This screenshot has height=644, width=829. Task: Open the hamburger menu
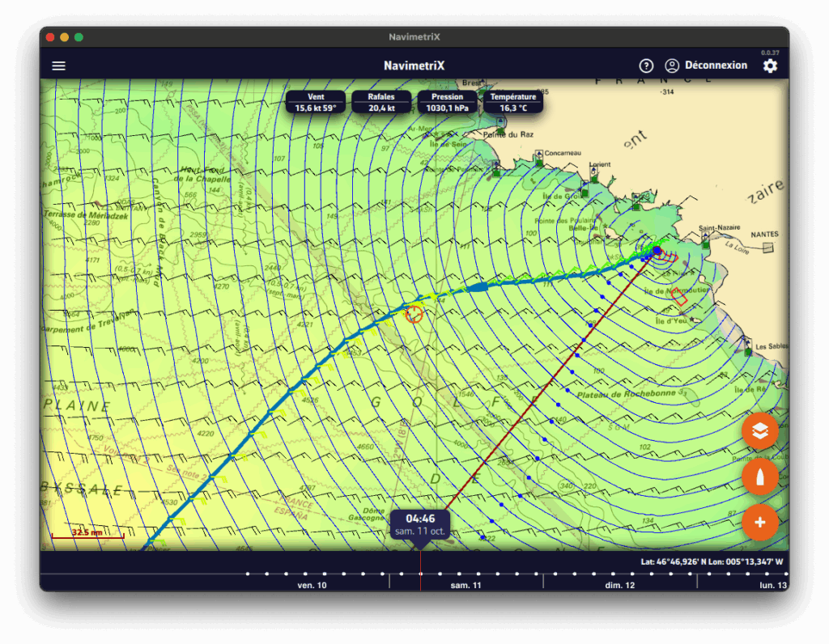(59, 66)
